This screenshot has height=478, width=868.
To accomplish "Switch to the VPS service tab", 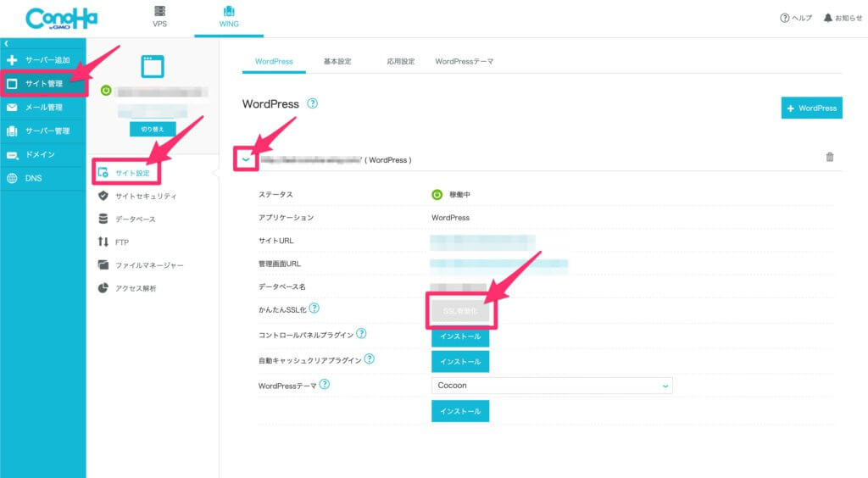I will [x=159, y=17].
